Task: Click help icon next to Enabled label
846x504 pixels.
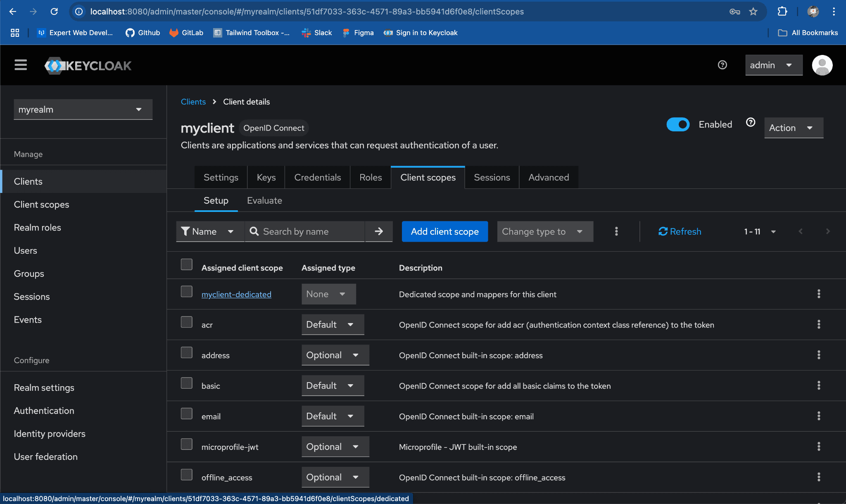Action: [x=751, y=123]
